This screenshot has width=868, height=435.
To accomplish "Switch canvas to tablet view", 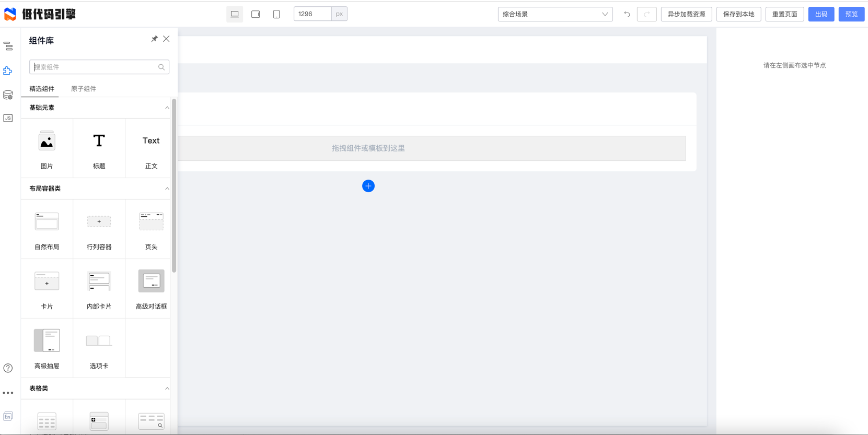I will [x=256, y=14].
